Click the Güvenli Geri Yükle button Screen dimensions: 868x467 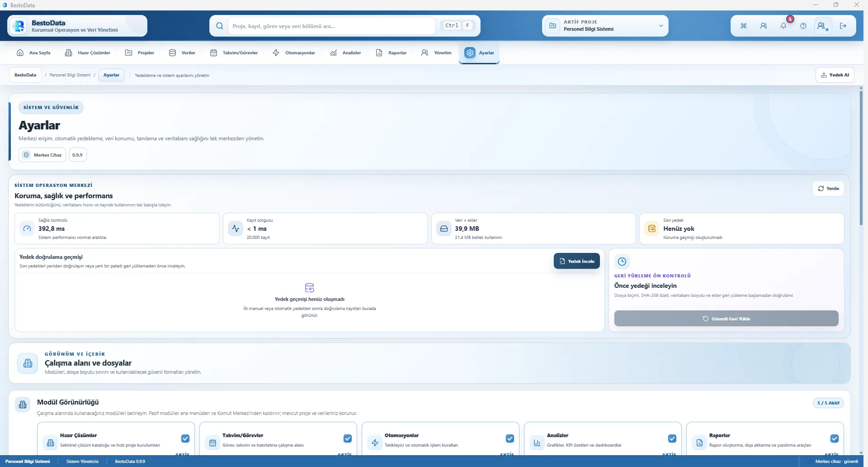click(726, 319)
